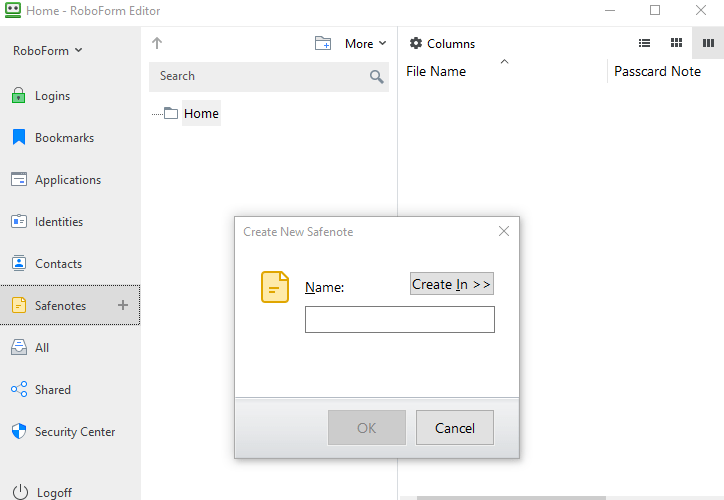This screenshot has width=724, height=500.
Task: Expand the More dropdown
Action: (365, 44)
